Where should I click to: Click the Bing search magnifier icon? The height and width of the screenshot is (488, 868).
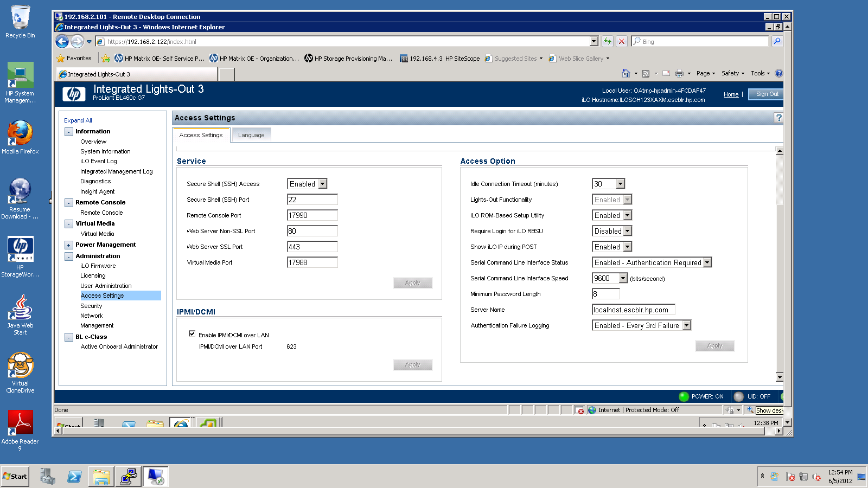point(777,42)
